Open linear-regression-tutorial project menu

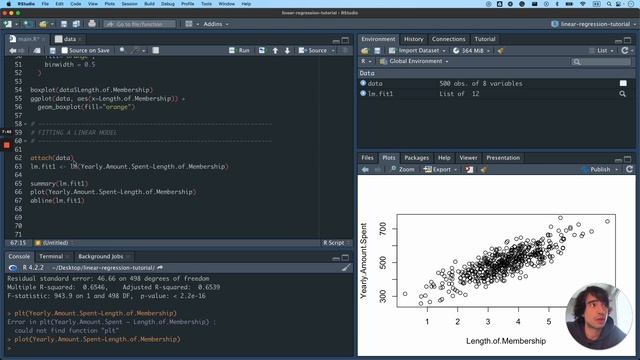point(594,24)
